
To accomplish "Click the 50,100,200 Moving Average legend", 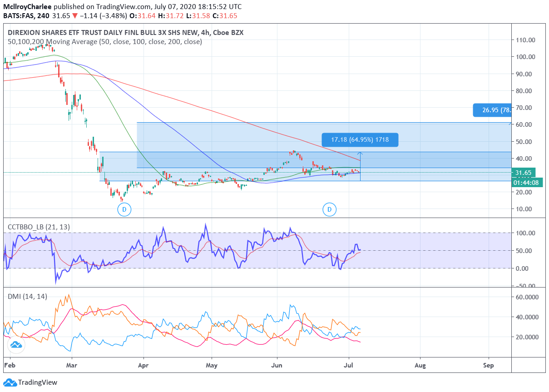I will (x=105, y=42).
